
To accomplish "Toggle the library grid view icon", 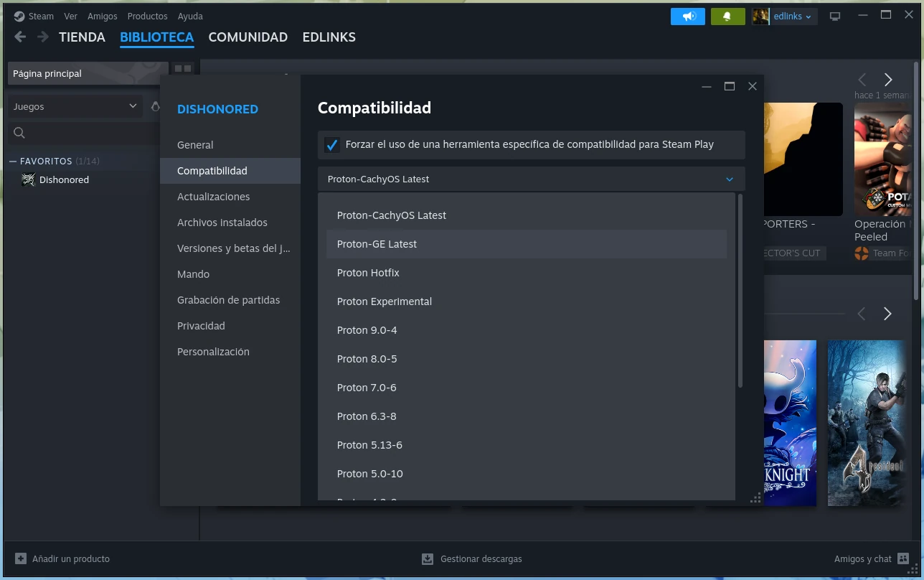I will pyautogui.click(x=183, y=68).
